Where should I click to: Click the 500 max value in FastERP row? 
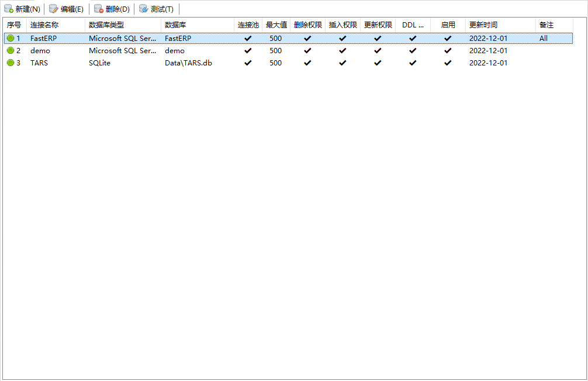pyautogui.click(x=276, y=38)
